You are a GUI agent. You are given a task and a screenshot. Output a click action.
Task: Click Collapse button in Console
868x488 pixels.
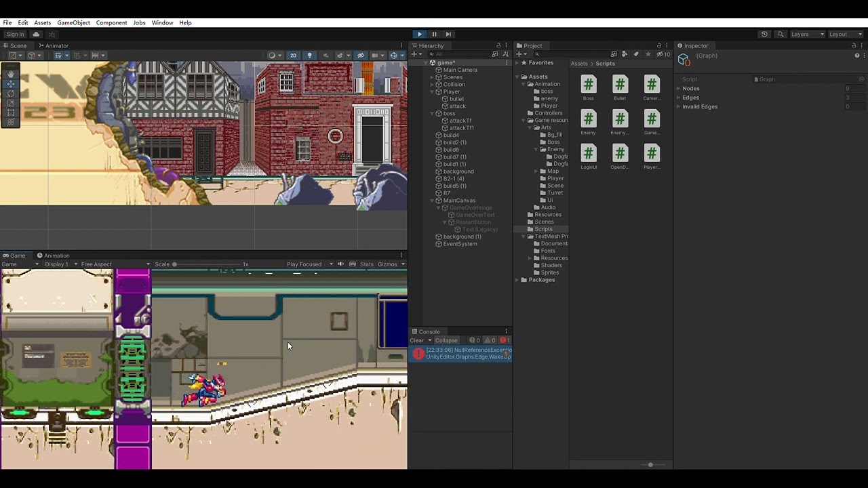click(446, 340)
